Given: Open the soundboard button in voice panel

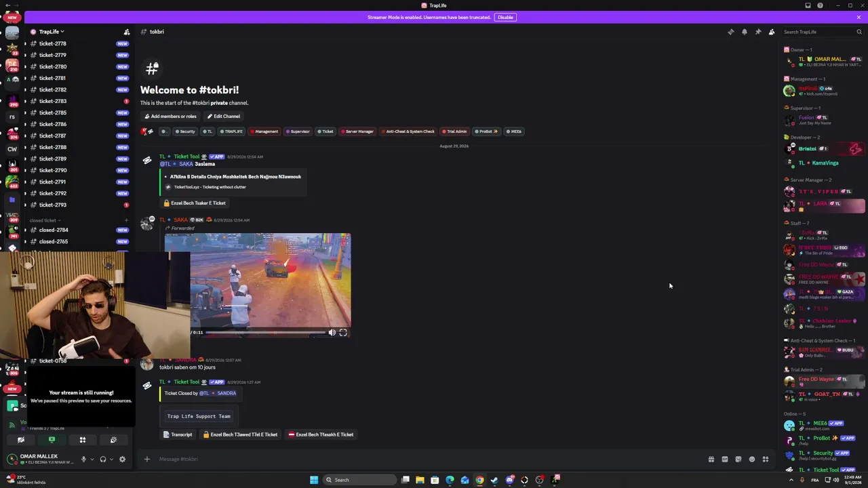Looking at the screenshot, I should [x=113, y=440].
